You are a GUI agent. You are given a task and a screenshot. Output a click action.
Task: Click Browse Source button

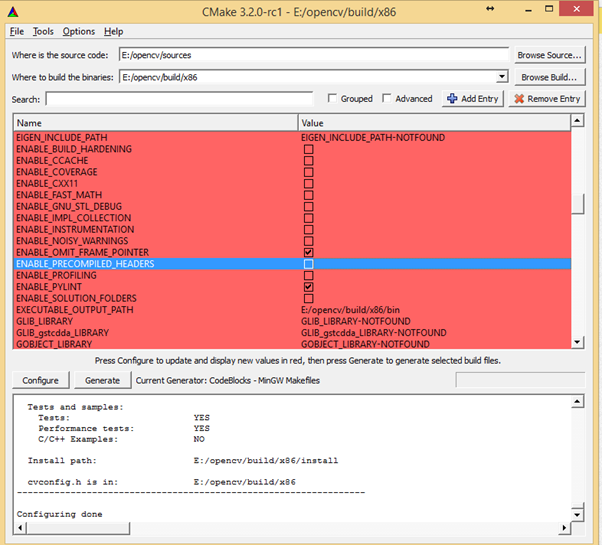point(549,55)
